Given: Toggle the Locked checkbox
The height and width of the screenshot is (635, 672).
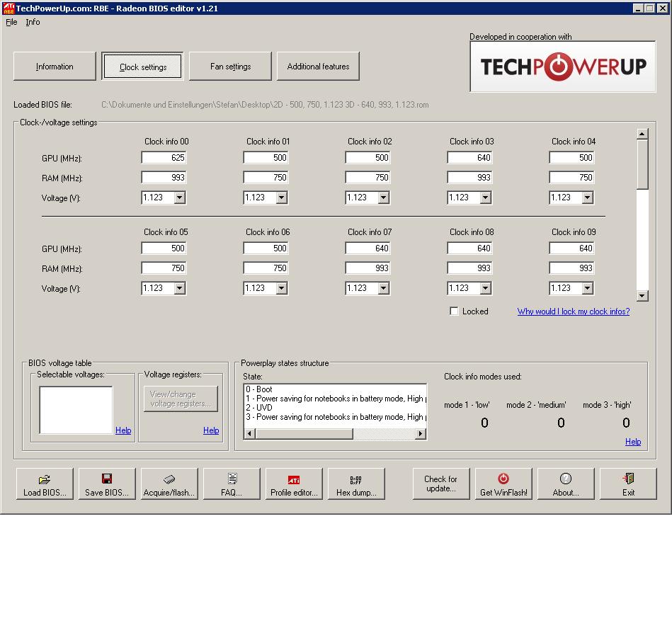Looking at the screenshot, I should pos(454,311).
